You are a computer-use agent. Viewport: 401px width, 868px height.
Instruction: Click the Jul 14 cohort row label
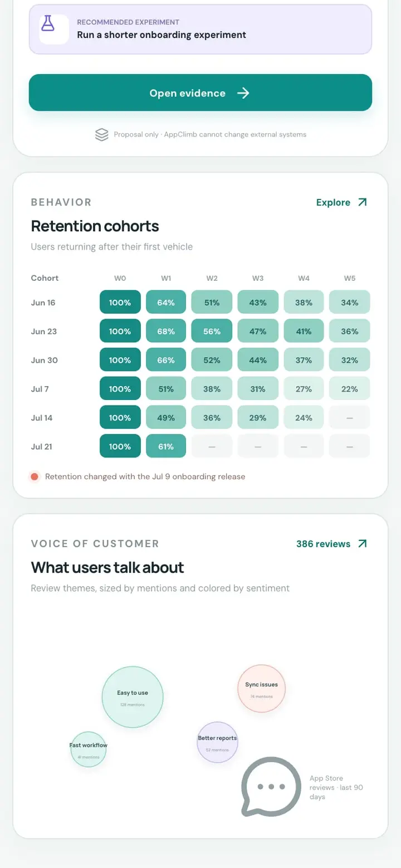tap(42, 418)
